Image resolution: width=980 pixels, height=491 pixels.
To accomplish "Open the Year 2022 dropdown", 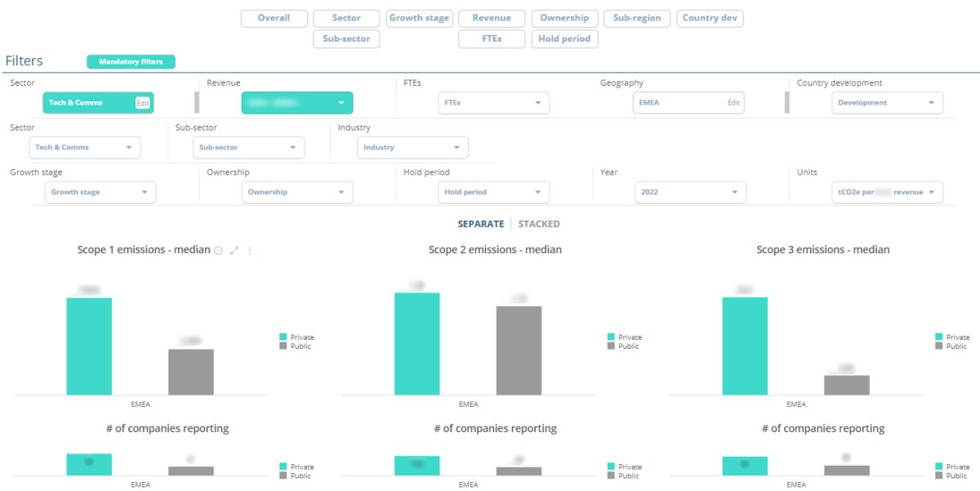I will click(x=690, y=192).
